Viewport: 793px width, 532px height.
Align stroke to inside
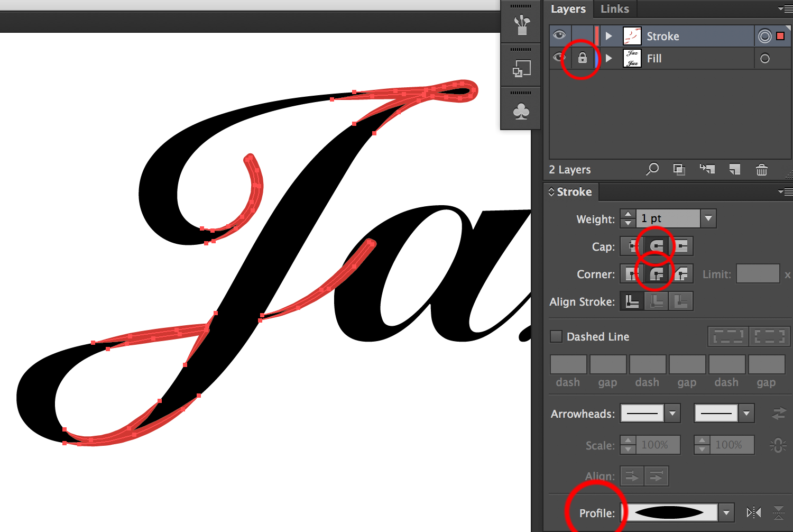pos(656,301)
